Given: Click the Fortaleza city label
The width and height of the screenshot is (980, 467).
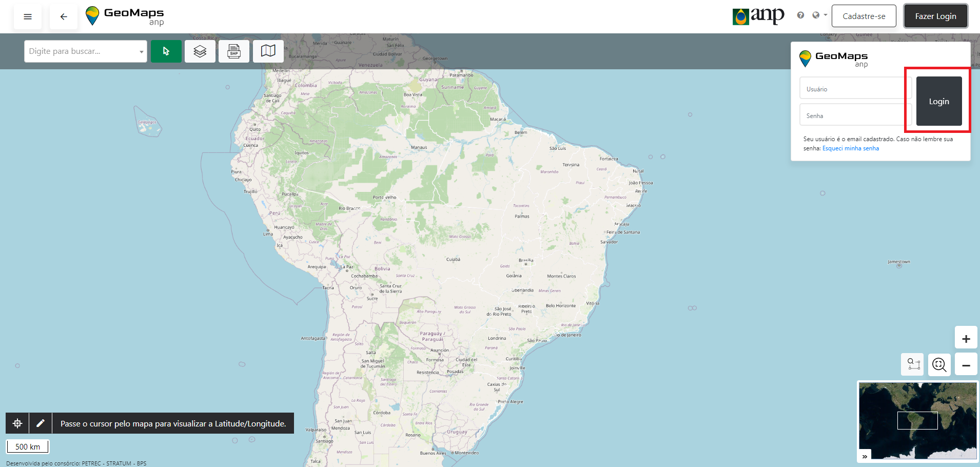Looking at the screenshot, I should pyautogui.click(x=609, y=159).
